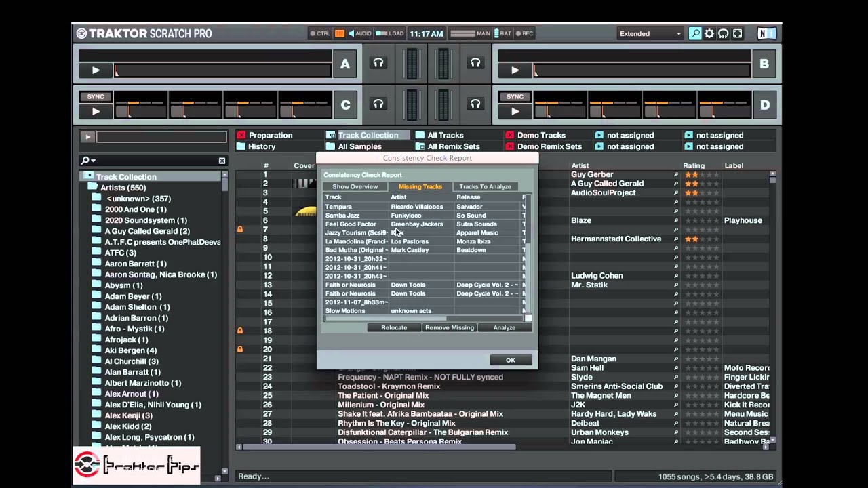Toggle headphone cue for Deck B
The height and width of the screenshot is (488, 868).
tap(475, 63)
